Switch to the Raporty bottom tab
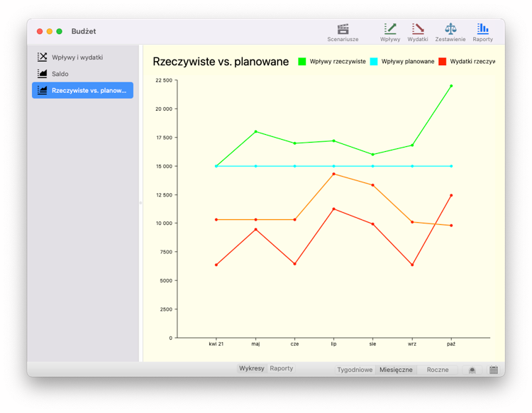The width and height of the screenshot is (532, 413). tap(282, 368)
